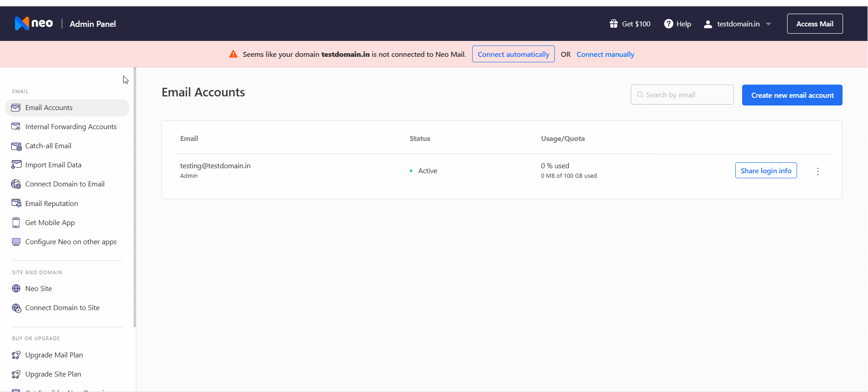This screenshot has height=392, width=868.
Task: Click the Catch-all Email icon
Action: click(x=16, y=146)
